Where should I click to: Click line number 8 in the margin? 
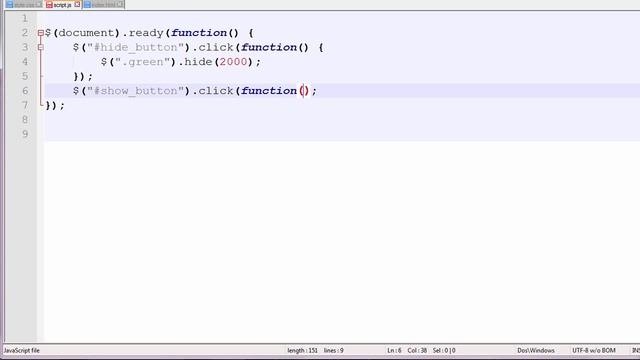click(25, 120)
